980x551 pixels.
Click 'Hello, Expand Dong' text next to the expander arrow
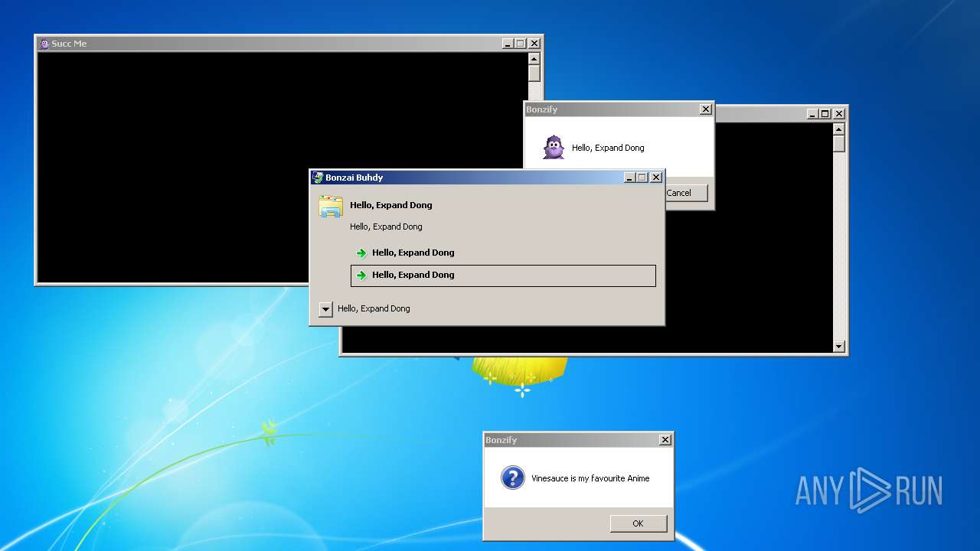pos(374,308)
